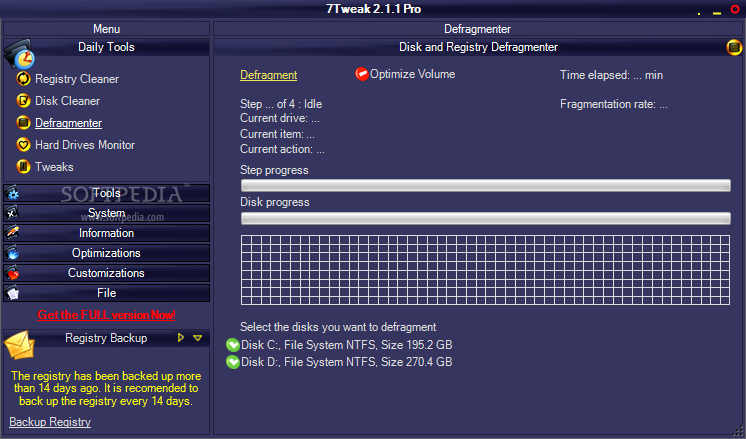746x439 pixels.
Task: Click the File section icon
Action: [12, 293]
